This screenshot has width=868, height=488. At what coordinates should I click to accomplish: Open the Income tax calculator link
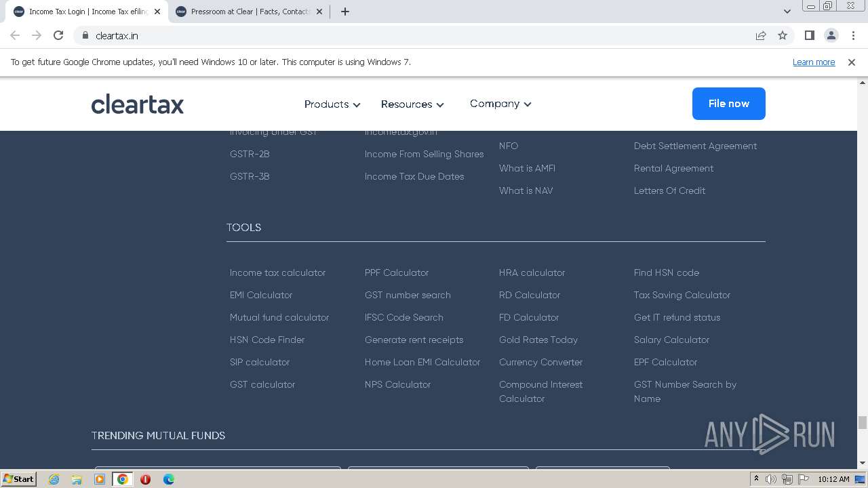click(x=277, y=272)
